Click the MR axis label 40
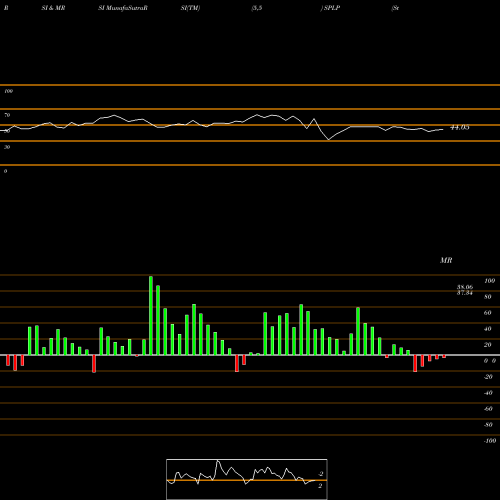 click(488, 329)
